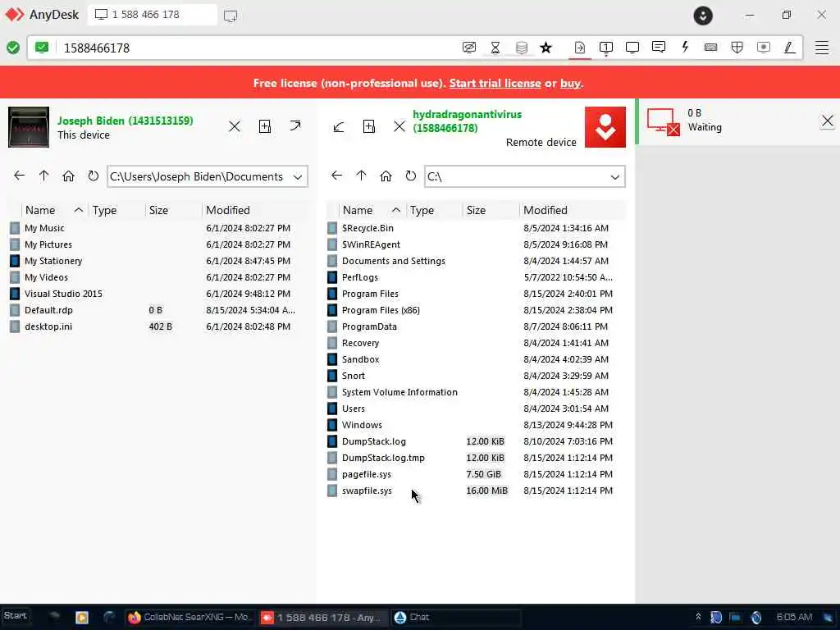Switch to Chat taskbar item
840x630 pixels.
coord(455,617)
